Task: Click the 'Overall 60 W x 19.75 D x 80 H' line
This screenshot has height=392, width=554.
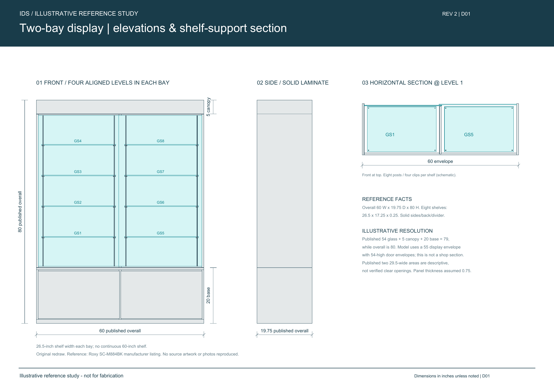Action: 404,208
